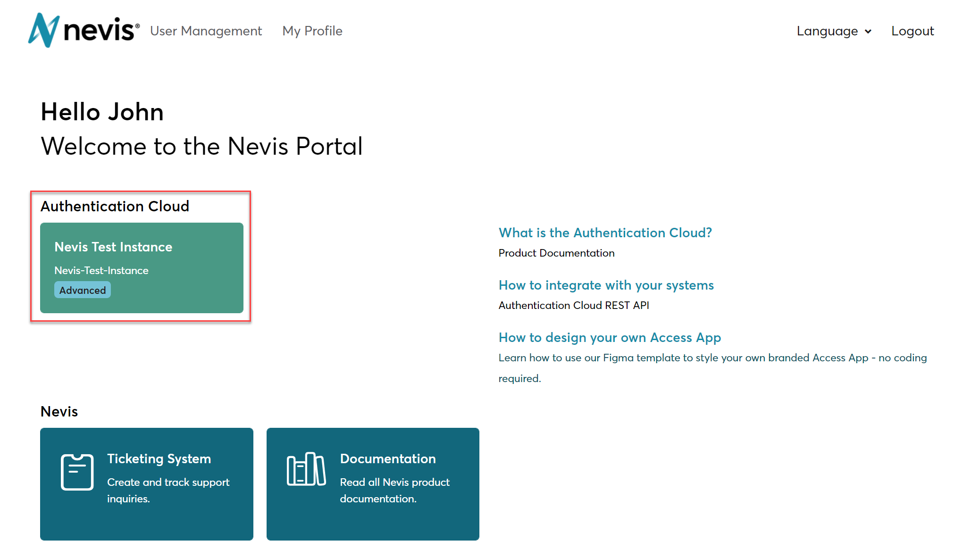Open How to design your own Access App
980x558 pixels.
click(x=610, y=337)
